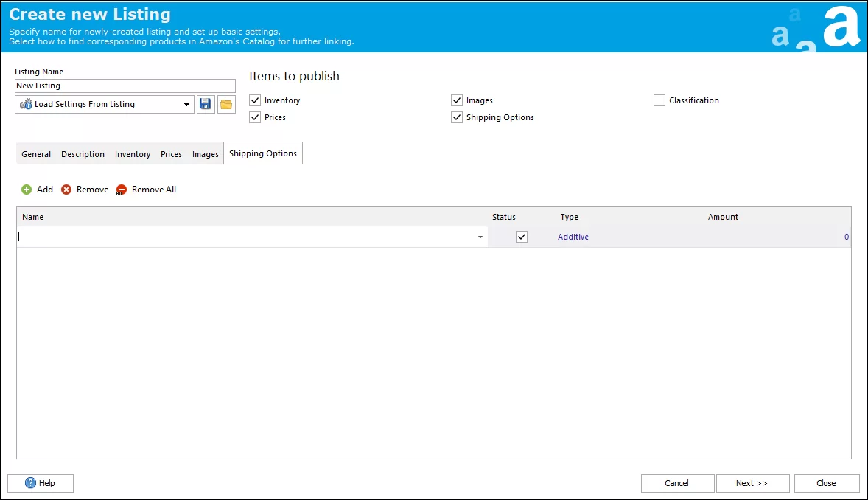
Task: Open settings using the folder icon
Action: [x=226, y=104]
